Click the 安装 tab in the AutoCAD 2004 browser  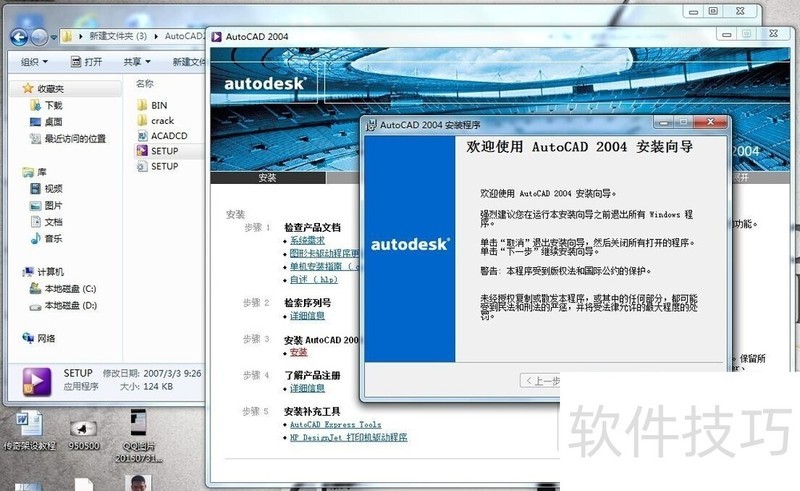coord(267,178)
